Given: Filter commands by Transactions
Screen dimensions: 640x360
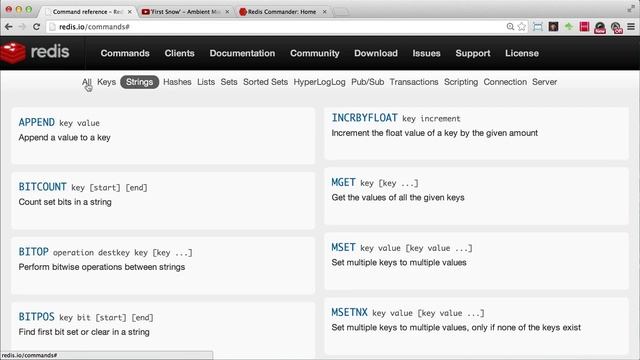Looking at the screenshot, I should [x=414, y=82].
